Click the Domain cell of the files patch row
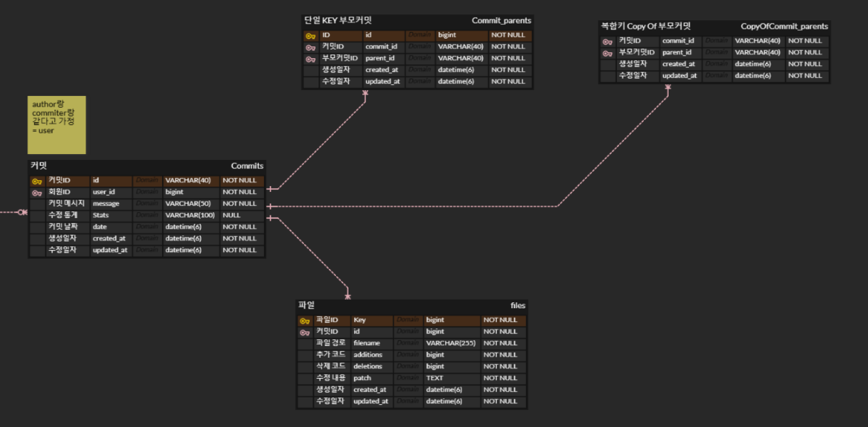This screenshot has width=868, height=427. coord(408,379)
